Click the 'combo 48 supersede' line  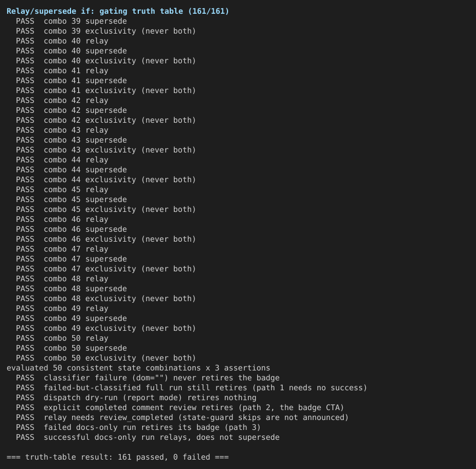[x=71, y=289]
